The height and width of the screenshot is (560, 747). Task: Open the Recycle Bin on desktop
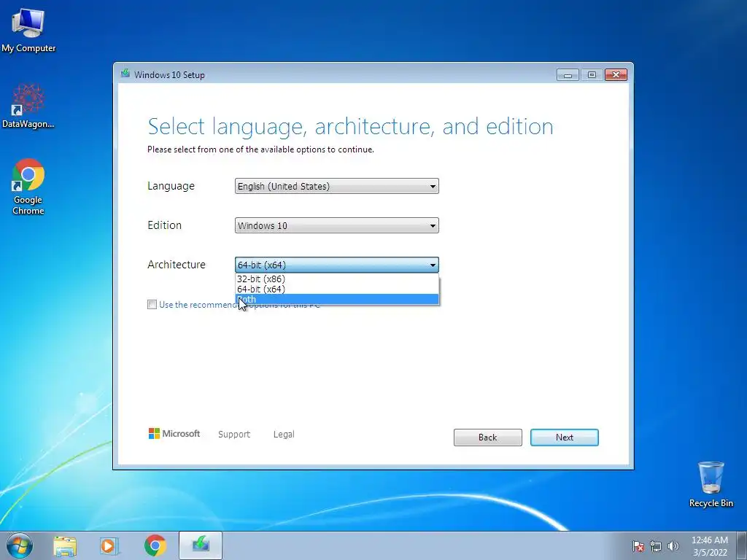(711, 484)
